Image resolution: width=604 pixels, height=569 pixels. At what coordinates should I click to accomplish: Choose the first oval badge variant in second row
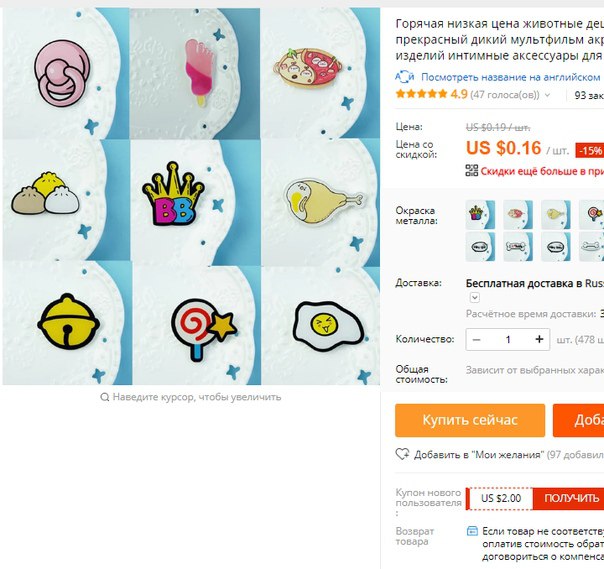[480, 247]
